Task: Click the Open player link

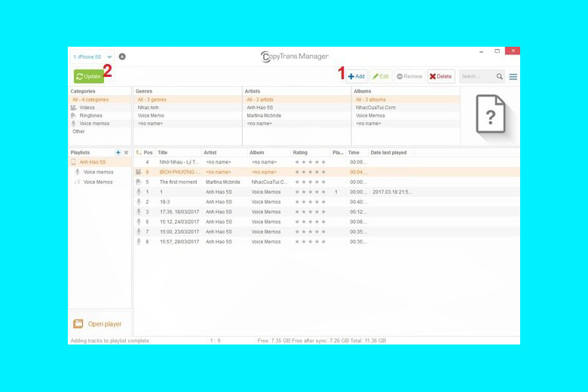Action: click(x=105, y=323)
